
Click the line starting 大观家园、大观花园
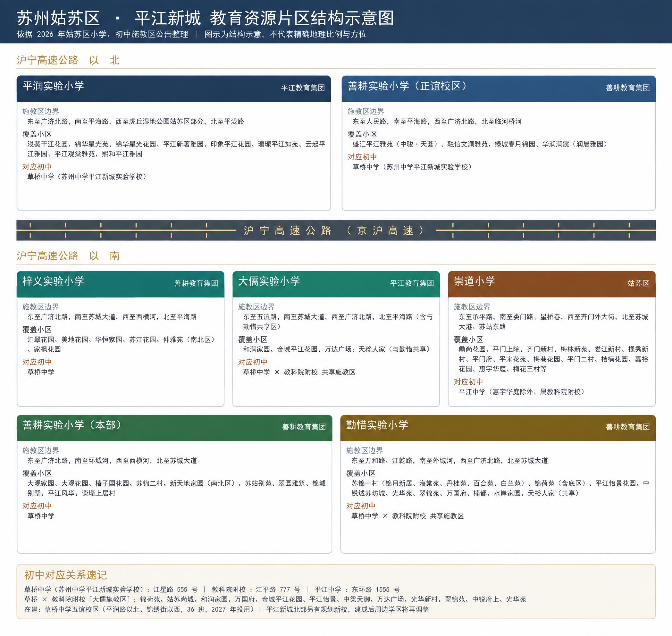pos(176,483)
